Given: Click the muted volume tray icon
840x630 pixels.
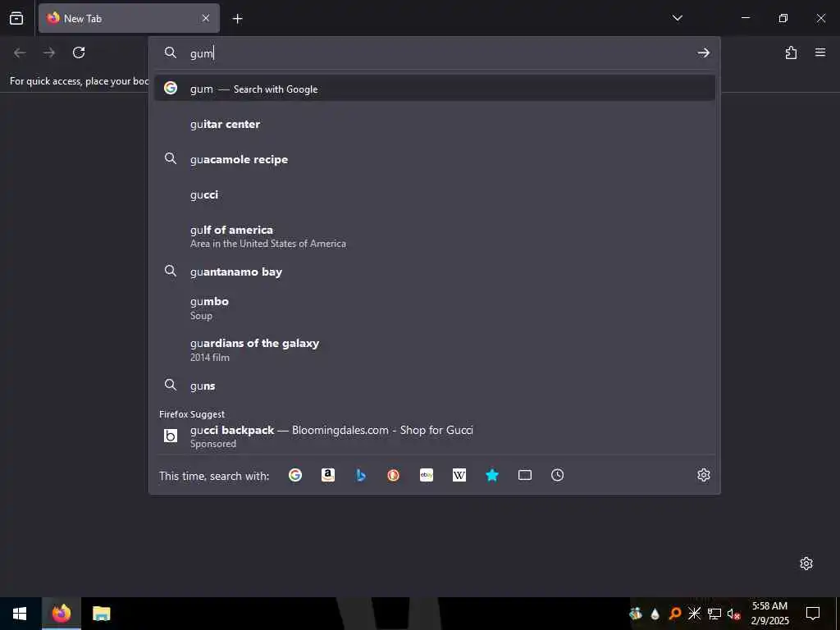Looking at the screenshot, I should (x=733, y=614).
